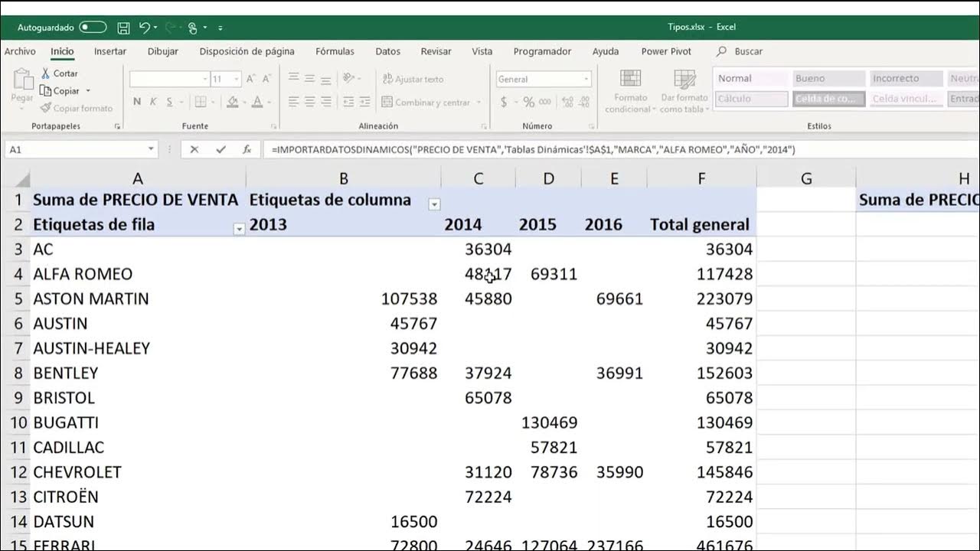Open the font name dropdown

tap(205, 79)
